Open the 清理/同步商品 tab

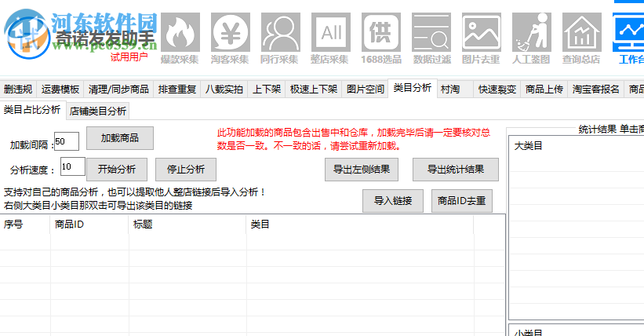pyautogui.click(x=118, y=89)
